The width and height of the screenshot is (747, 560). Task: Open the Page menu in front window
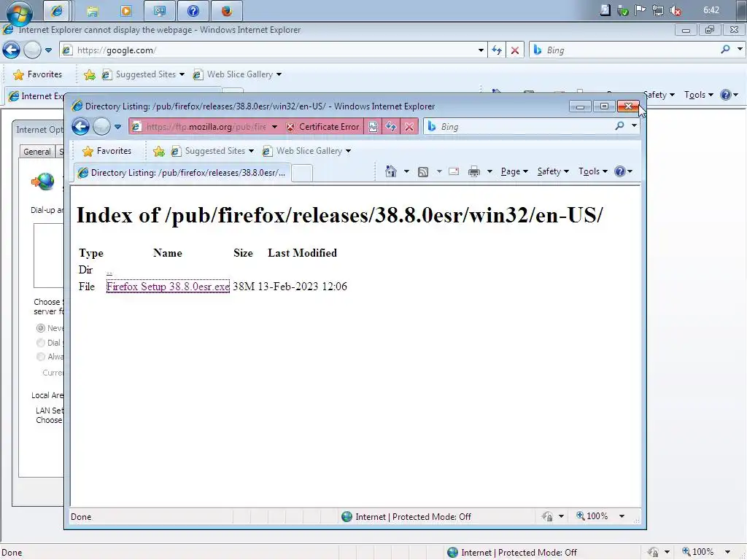click(x=514, y=171)
